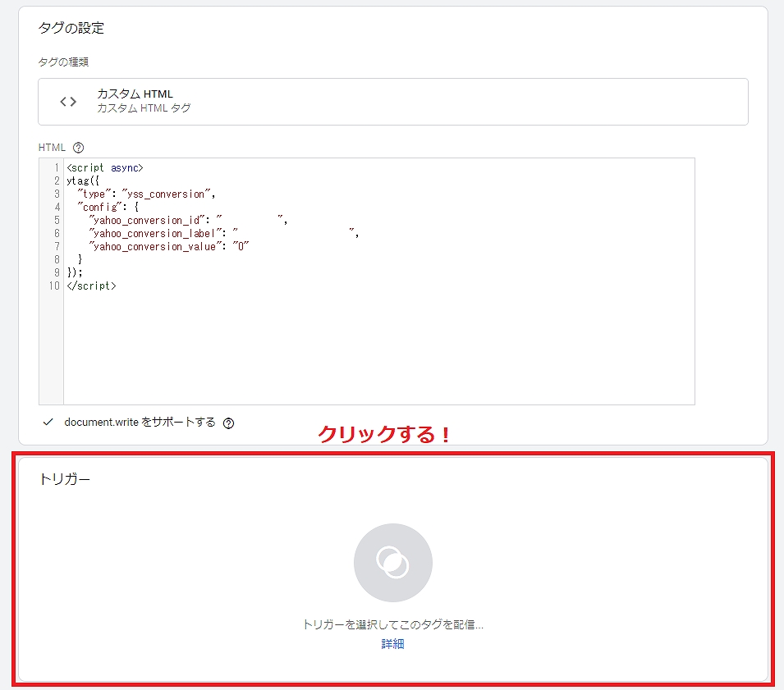Click the カスタム HTML タグ subtitle text
Screen dimensions: 784x690
click(x=144, y=108)
